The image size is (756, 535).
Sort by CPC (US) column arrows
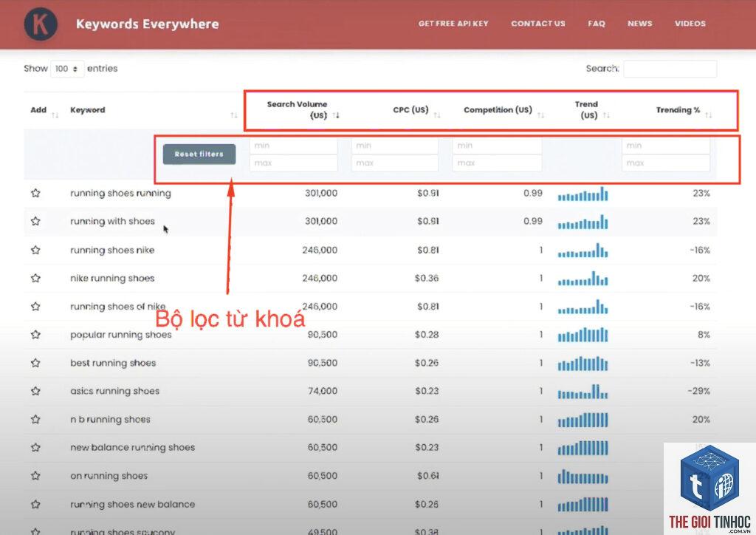point(437,115)
